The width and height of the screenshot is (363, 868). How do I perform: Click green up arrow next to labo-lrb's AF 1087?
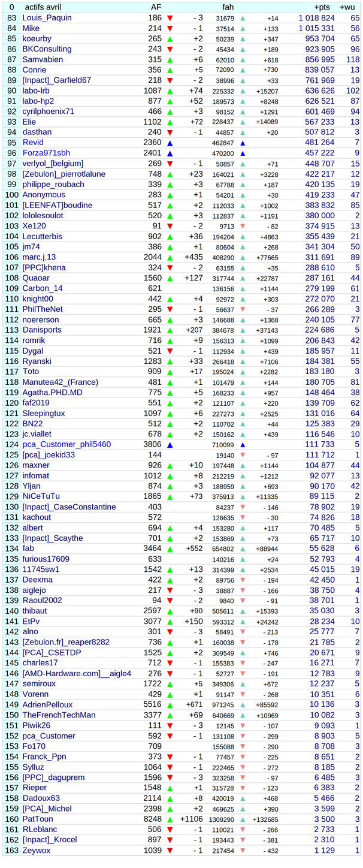click(170, 91)
